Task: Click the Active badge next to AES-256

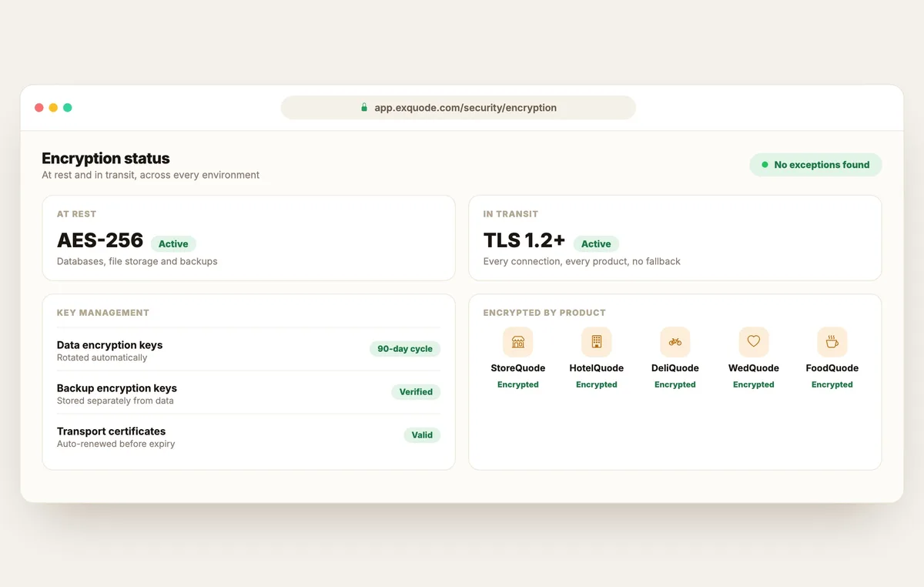Action: tap(173, 244)
